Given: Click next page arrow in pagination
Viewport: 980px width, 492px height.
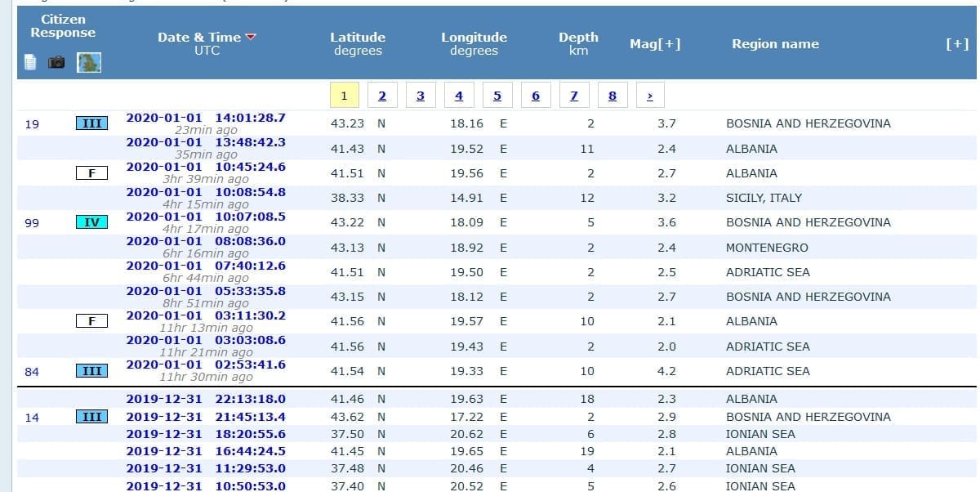Looking at the screenshot, I should tap(650, 96).
